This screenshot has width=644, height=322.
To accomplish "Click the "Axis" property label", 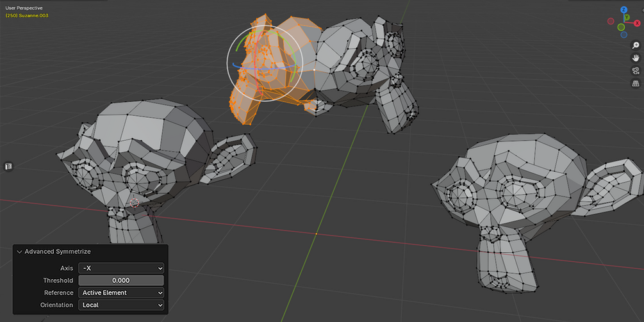I will (x=67, y=268).
